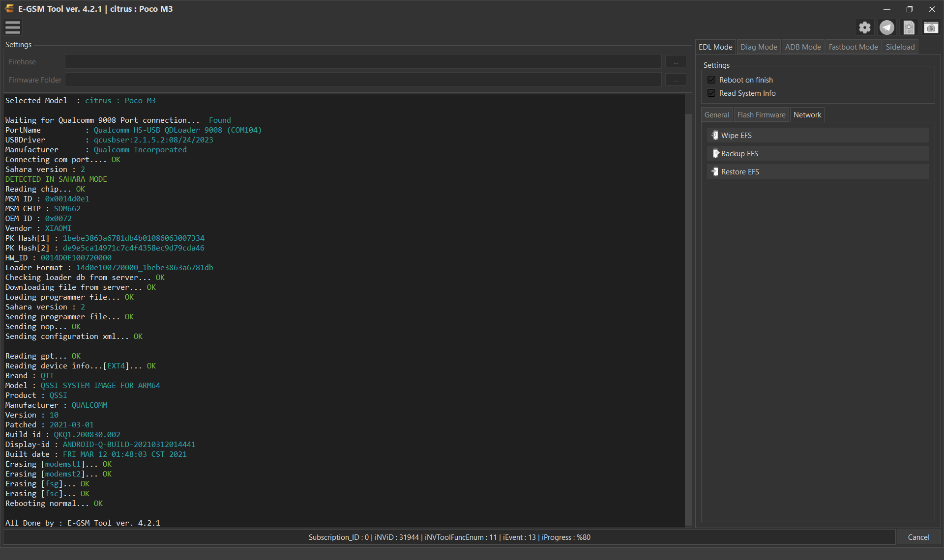The image size is (944, 560).
Task: Switch to EDL Mode tab
Action: 715,47
